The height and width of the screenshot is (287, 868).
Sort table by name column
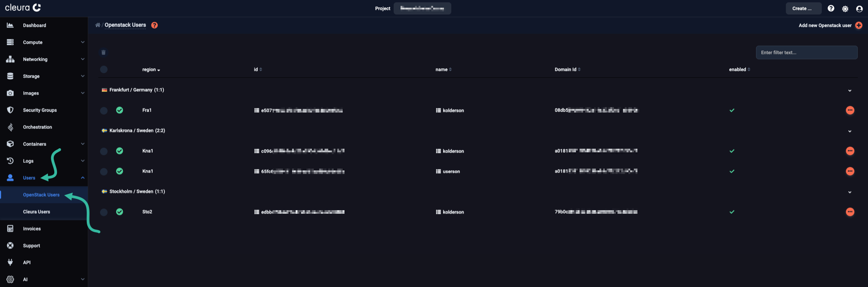(443, 70)
